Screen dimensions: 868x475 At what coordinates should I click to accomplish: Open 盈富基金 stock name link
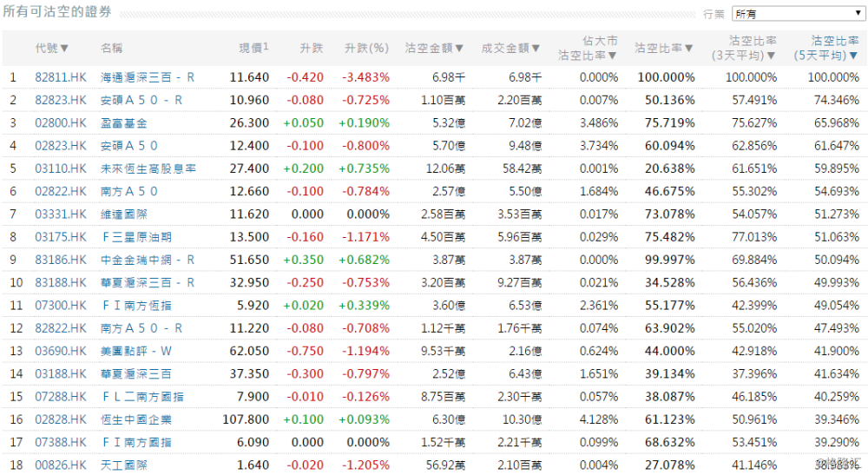[x=124, y=123]
